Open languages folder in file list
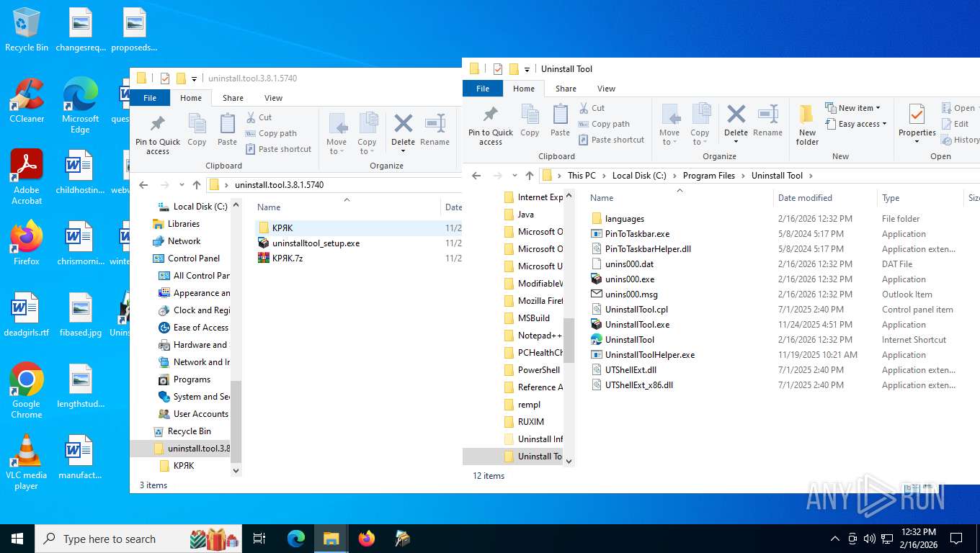 tap(618, 219)
